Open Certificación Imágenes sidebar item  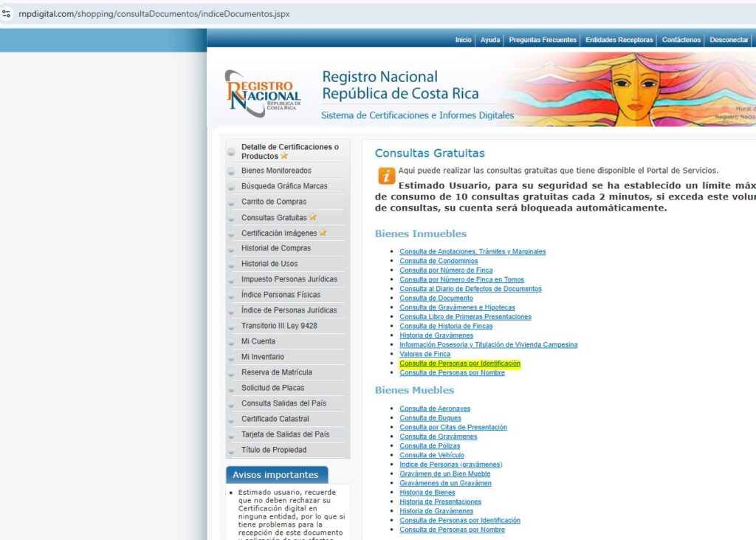(x=279, y=233)
